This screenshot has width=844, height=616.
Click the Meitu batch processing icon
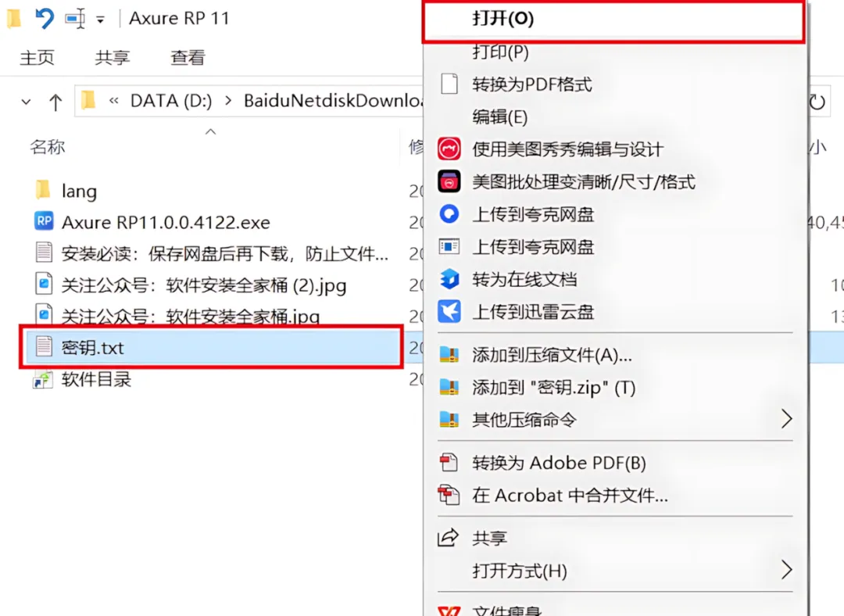tap(449, 182)
